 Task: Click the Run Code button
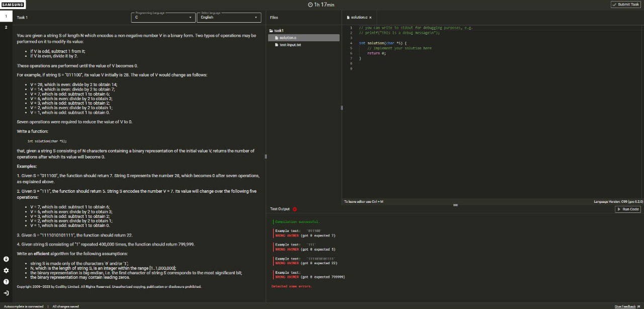click(x=628, y=209)
